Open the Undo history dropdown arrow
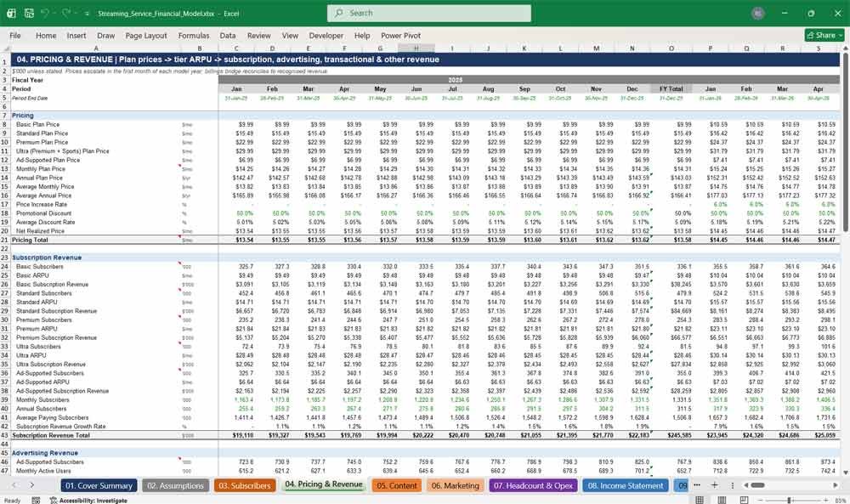The width and height of the screenshot is (850, 504). pyautogui.click(x=54, y=14)
